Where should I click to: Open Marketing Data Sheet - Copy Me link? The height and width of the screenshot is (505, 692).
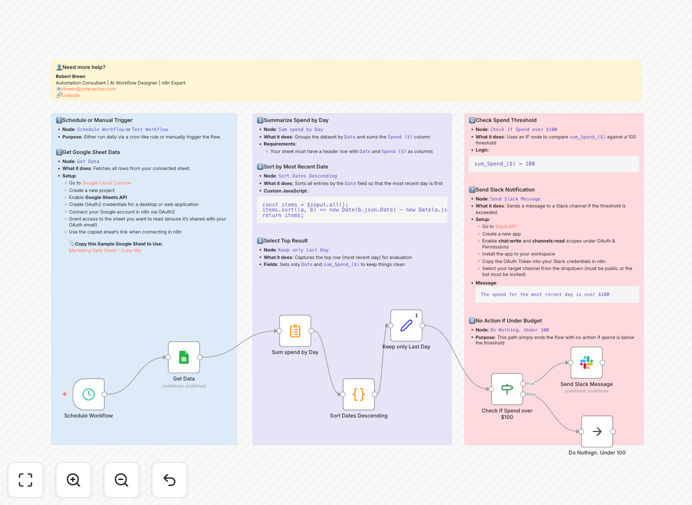tap(105, 250)
